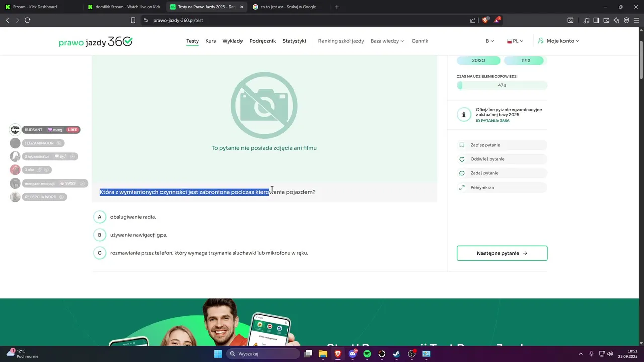The width and height of the screenshot is (644, 362).
Task: Bookmark this page via address bar icon
Action: click(133, 20)
